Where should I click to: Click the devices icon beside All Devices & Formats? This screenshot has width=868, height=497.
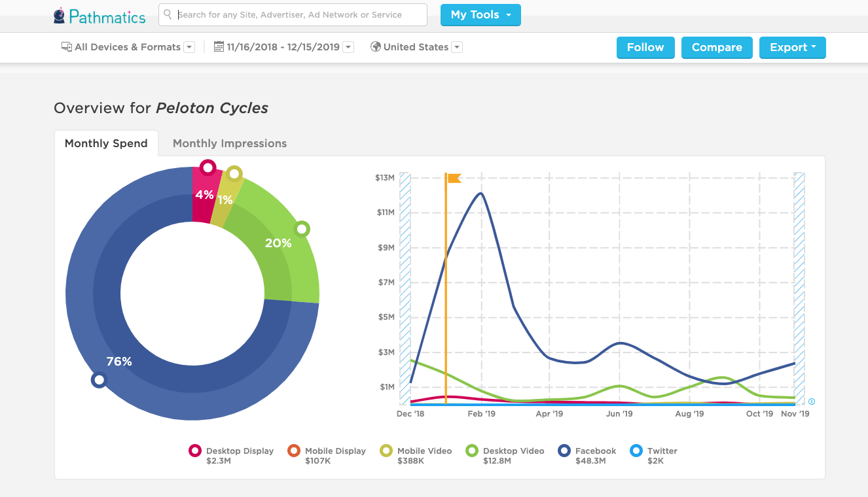pyautogui.click(x=67, y=47)
